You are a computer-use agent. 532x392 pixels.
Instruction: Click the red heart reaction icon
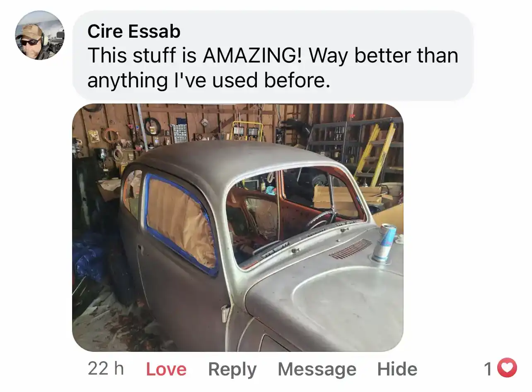[x=507, y=368]
